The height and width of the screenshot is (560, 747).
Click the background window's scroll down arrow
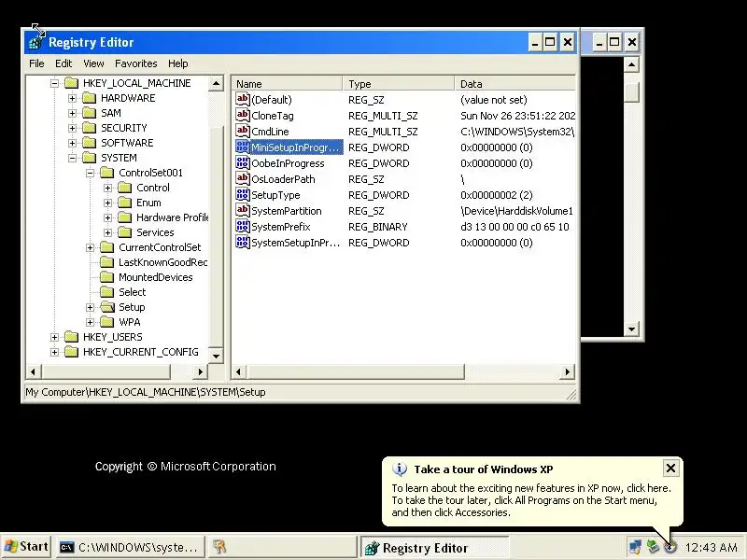(631, 329)
